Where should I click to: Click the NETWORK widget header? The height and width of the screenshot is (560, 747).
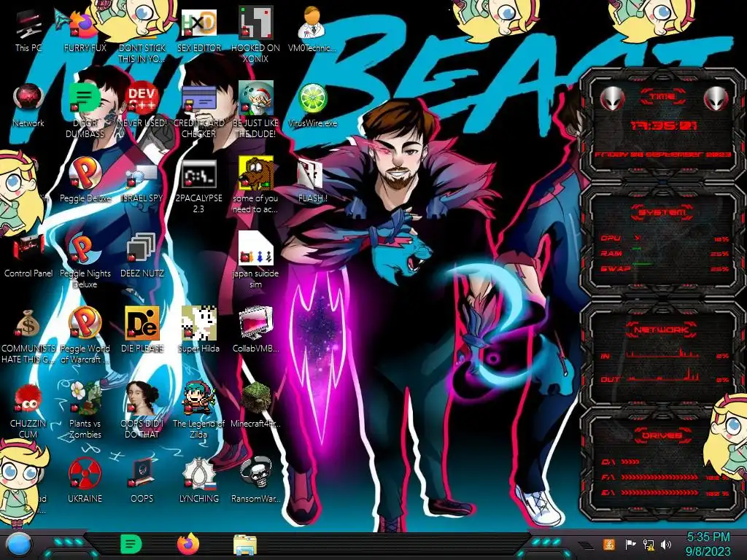662,330
